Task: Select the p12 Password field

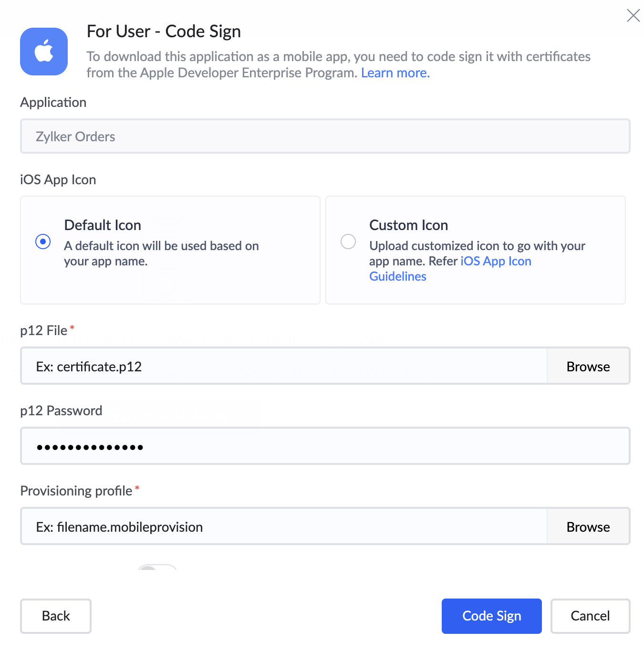Action: (x=325, y=446)
